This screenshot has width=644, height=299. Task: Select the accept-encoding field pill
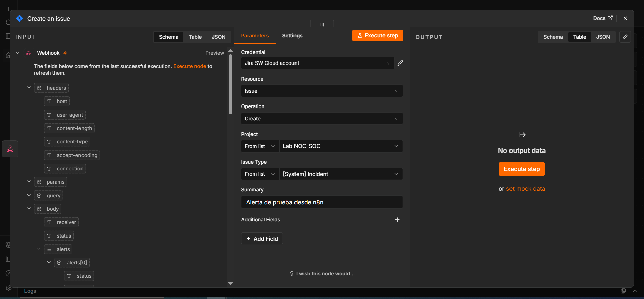click(x=72, y=155)
